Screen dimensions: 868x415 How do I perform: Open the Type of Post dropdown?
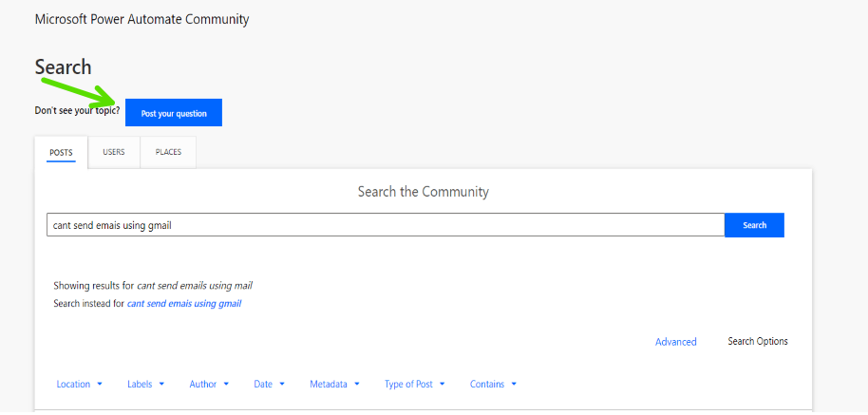(415, 384)
